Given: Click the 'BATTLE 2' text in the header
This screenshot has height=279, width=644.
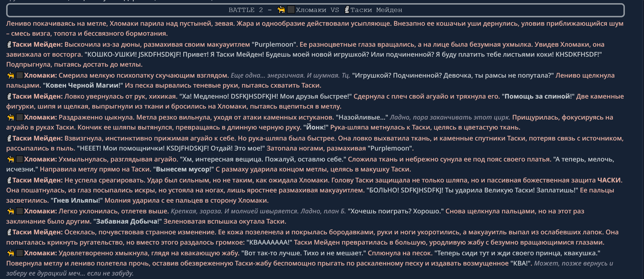Looking at the screenshot, I should pos(246,10).
